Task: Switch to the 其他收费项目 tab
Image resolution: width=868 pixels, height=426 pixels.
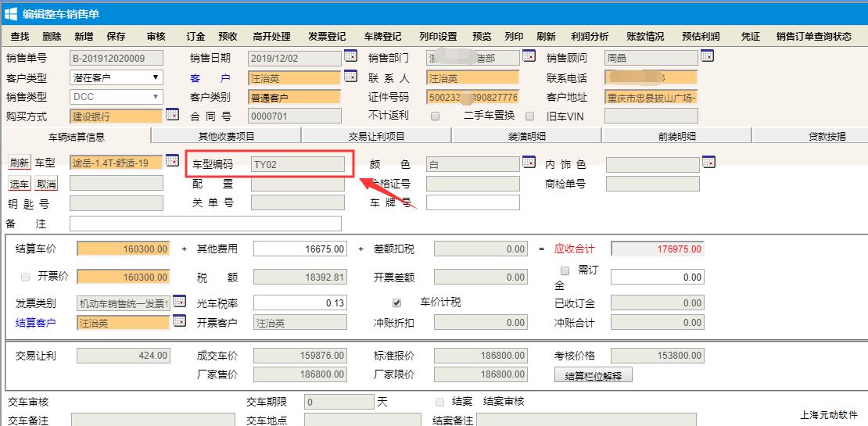Action: [226, 136]
